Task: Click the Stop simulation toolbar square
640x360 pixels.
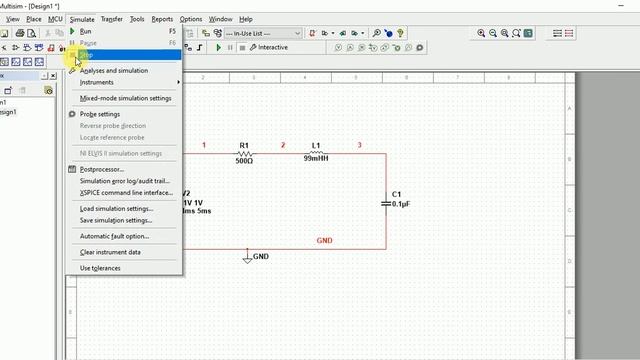Action: point(242,48)
